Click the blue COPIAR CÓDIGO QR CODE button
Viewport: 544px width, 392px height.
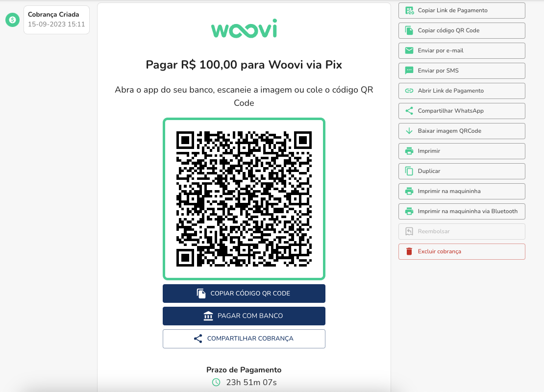tap(244, 294)
